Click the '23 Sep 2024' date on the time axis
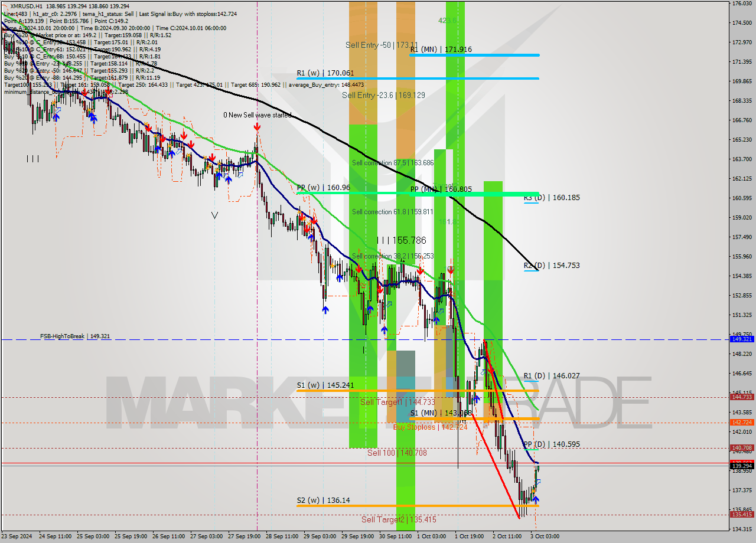 pyautogui.click(x=18, y=537)
